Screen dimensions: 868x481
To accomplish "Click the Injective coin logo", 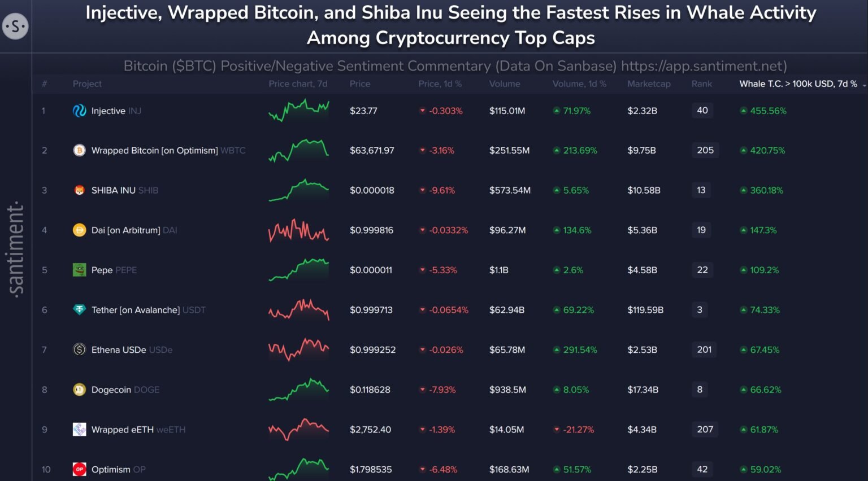I will [79, 111].
